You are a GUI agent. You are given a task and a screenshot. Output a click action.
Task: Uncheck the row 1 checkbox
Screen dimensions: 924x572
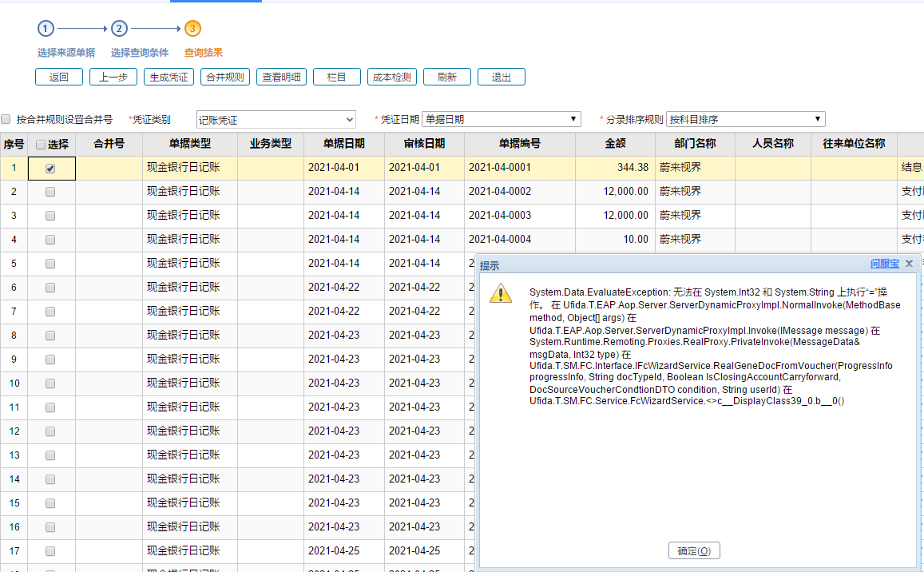50,169
